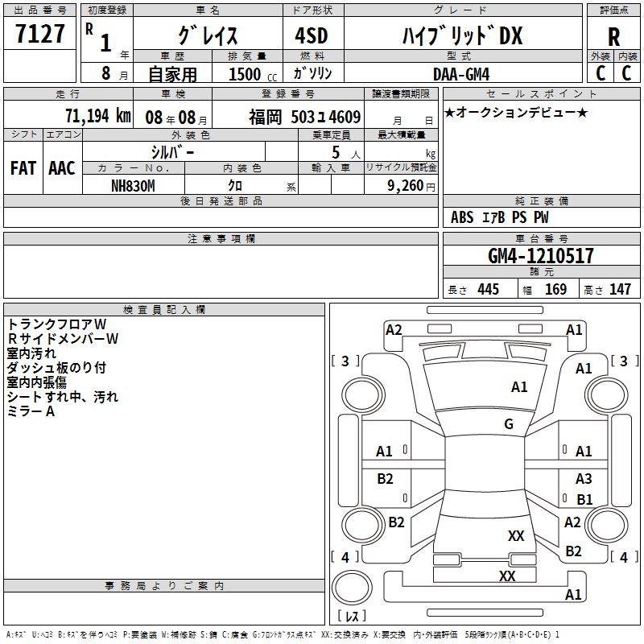
Task: Click the A3 mark in the diagram
Action: point(584,479)
